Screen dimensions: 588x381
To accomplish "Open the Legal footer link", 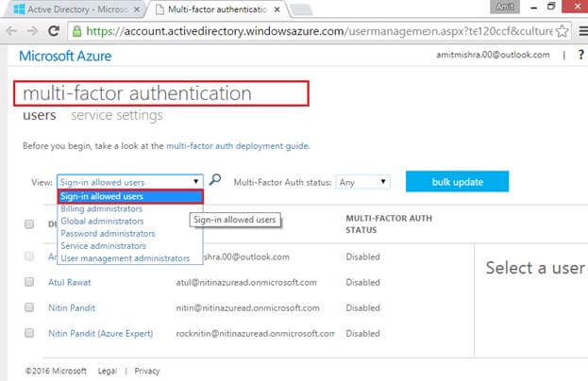I will [107, 371].
